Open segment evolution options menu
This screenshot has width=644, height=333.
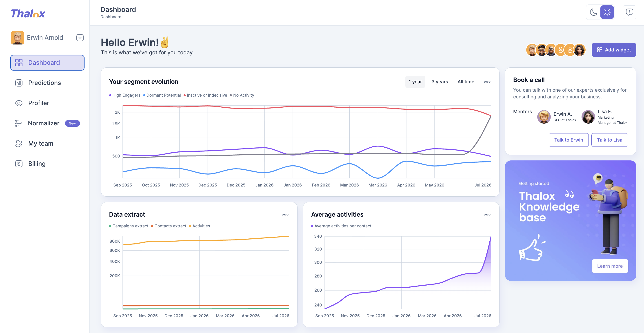(487, 82)
